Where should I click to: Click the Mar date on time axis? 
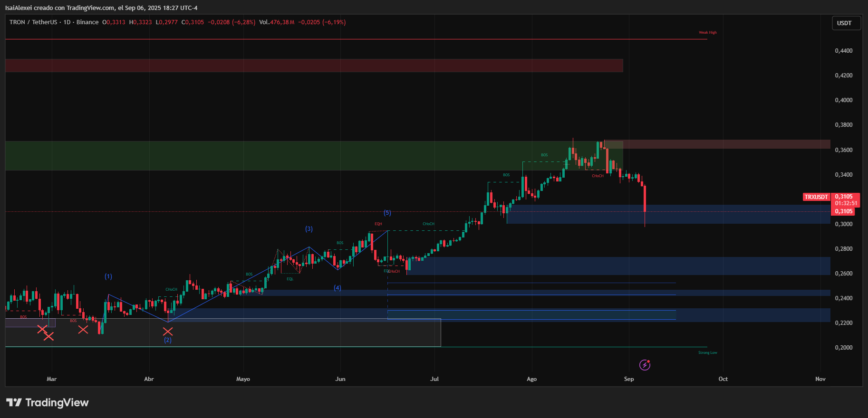click(52, 379)
